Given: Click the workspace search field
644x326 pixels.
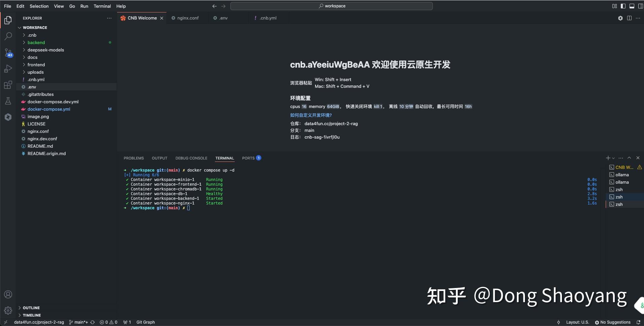Looking at the screenshot, I should tap(332, 6).
